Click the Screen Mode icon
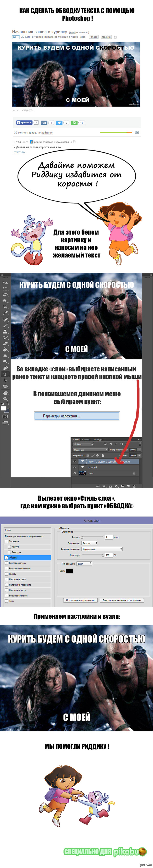 click(x=5, y=423)
